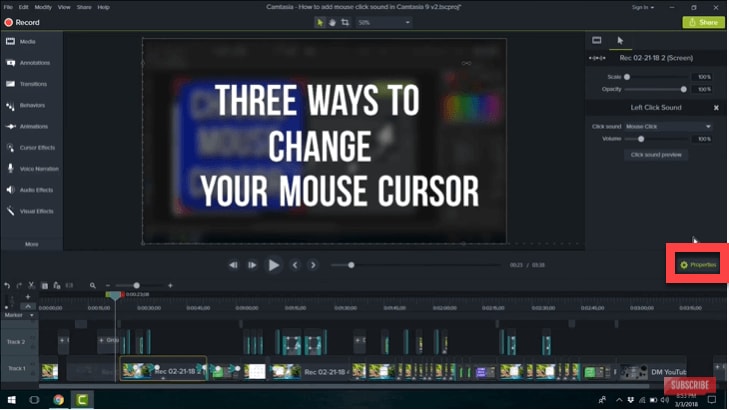Open the View menu
The height and width of the screenshot is (410, 729).
pos(64,7)
